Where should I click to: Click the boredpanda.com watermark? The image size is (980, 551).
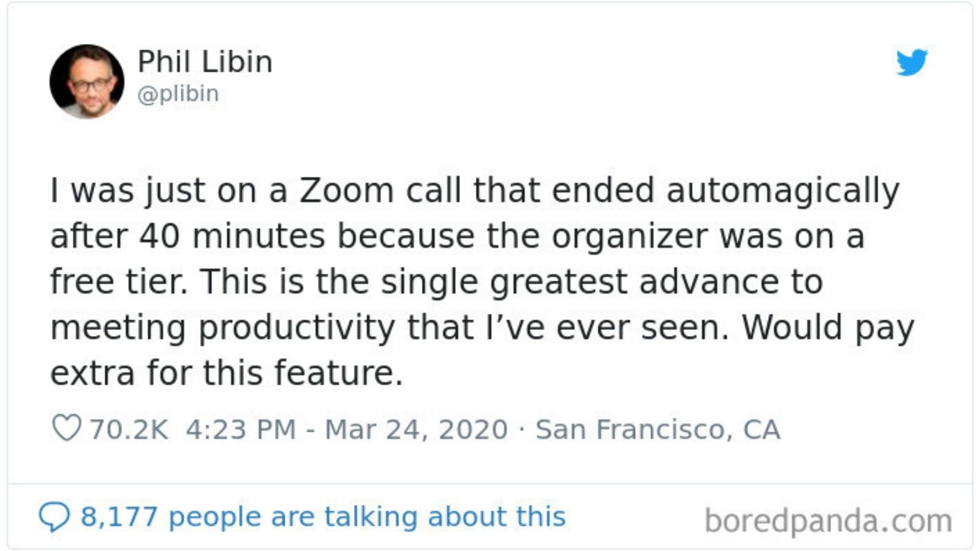(x=828, y=521)
